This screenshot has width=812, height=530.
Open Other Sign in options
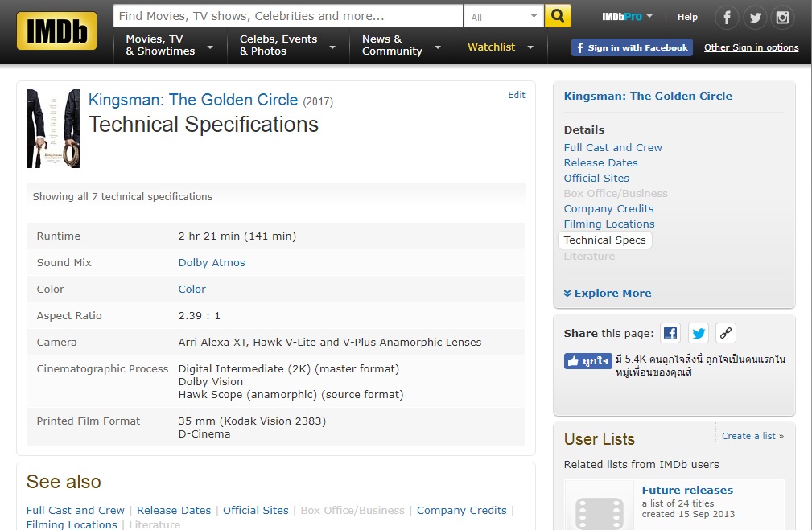(x=751, y=47)
